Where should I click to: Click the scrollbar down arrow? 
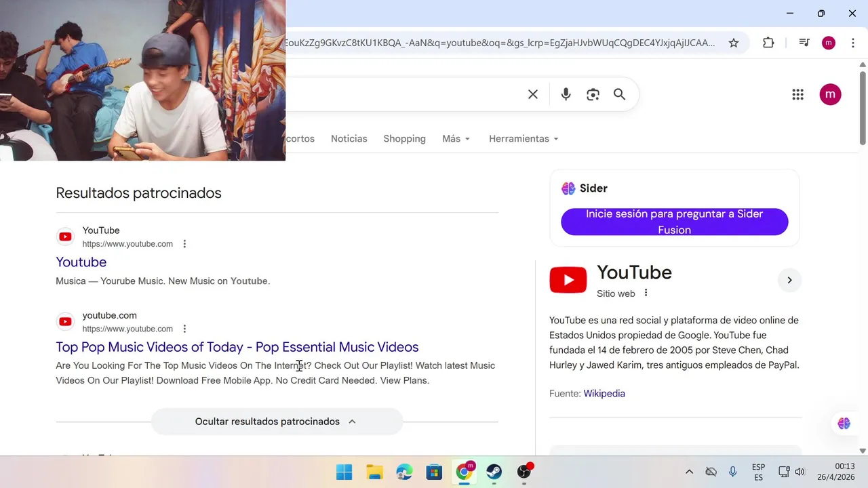tap(863, 451)
